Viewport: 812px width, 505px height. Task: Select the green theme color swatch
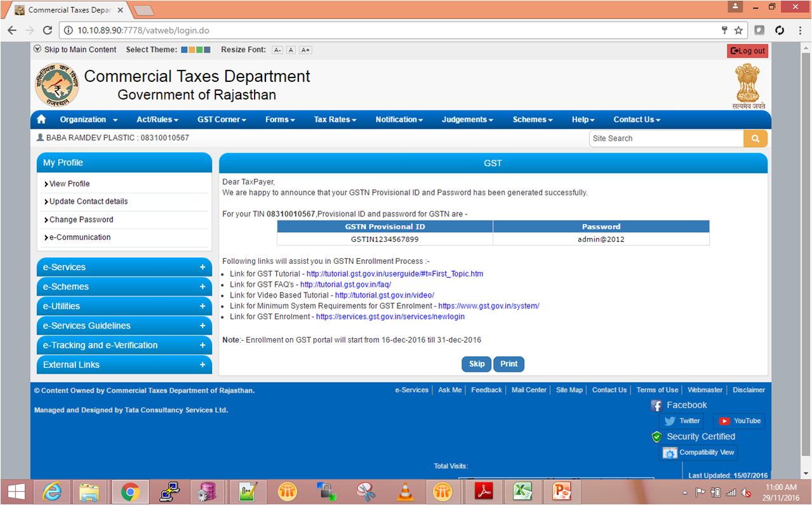point(199,49)
